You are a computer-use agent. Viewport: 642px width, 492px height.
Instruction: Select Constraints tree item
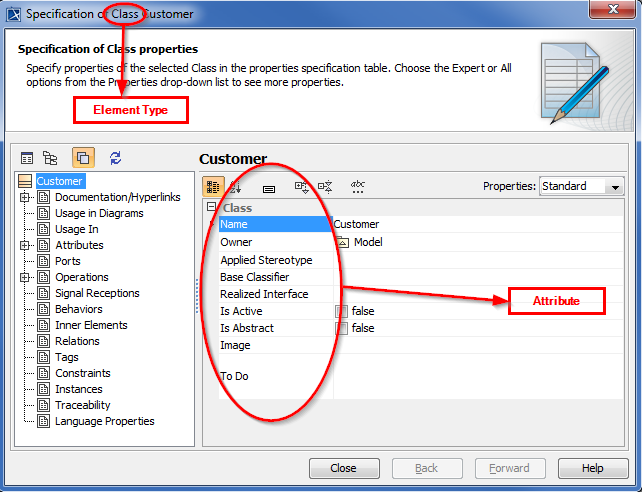83,373
